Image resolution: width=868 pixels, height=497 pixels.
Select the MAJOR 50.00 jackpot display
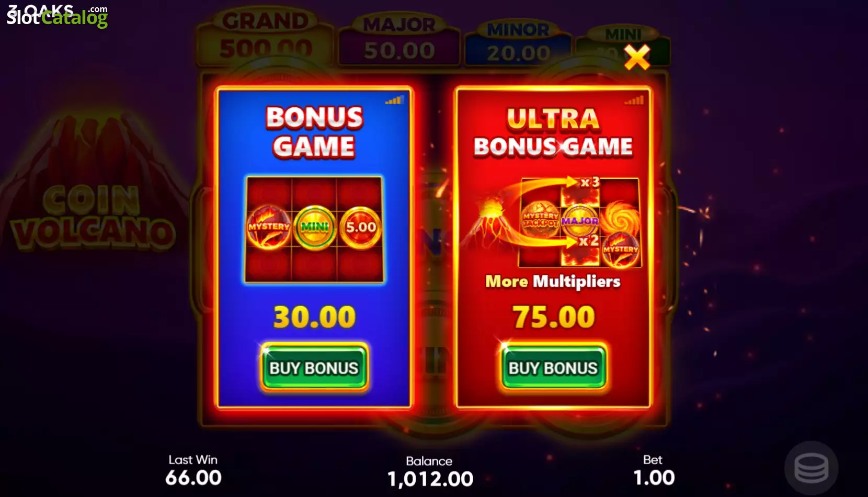399,40
